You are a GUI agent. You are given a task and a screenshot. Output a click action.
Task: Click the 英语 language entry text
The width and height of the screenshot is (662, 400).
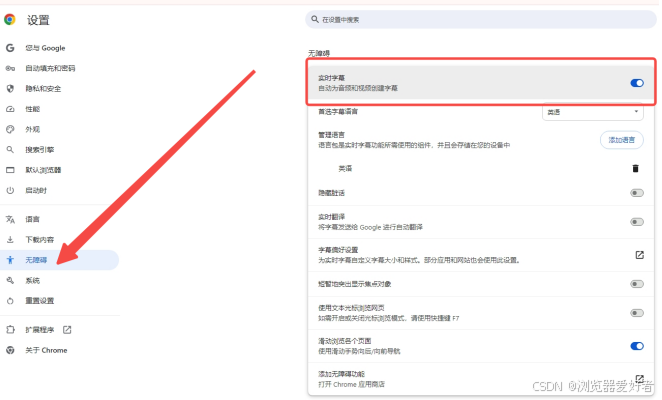[x=345, y=169]
